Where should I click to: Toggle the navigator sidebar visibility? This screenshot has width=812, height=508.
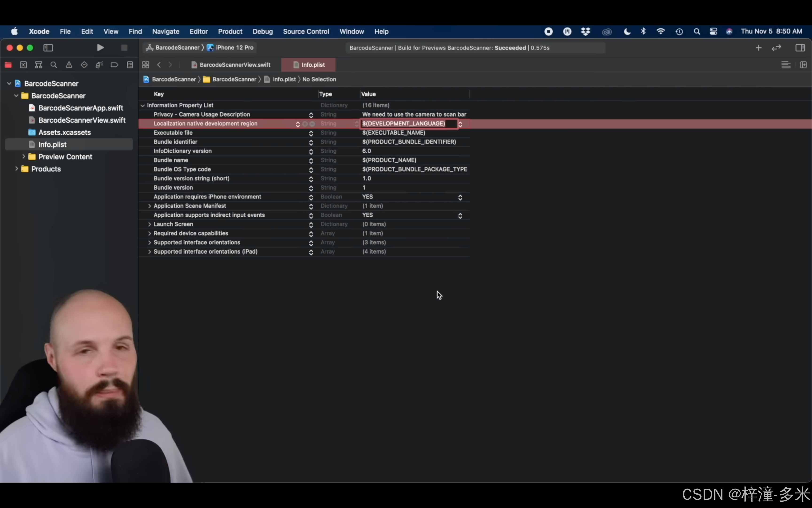click(x=48, y=48)
